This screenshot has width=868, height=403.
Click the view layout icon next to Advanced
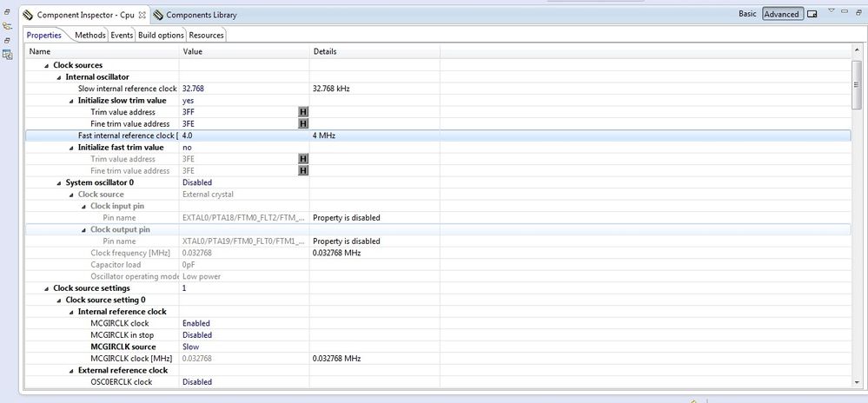[812, 15]
